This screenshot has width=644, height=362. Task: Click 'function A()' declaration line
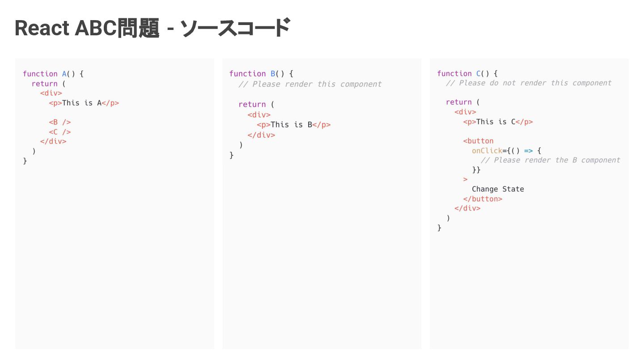tap(53, 74)
